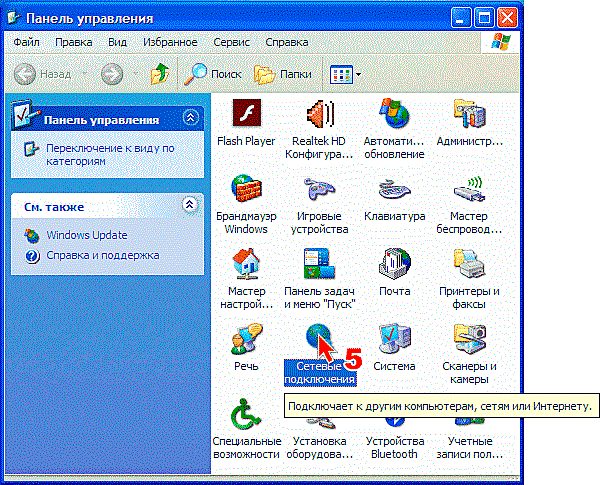This screenshot has width=600, height=485.
Task: Open the Администрирование icon
Action: 470,113
